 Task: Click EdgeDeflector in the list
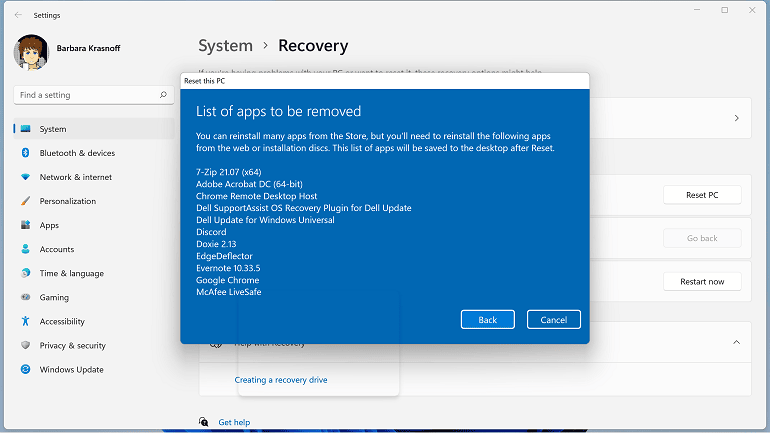(224, 256)
